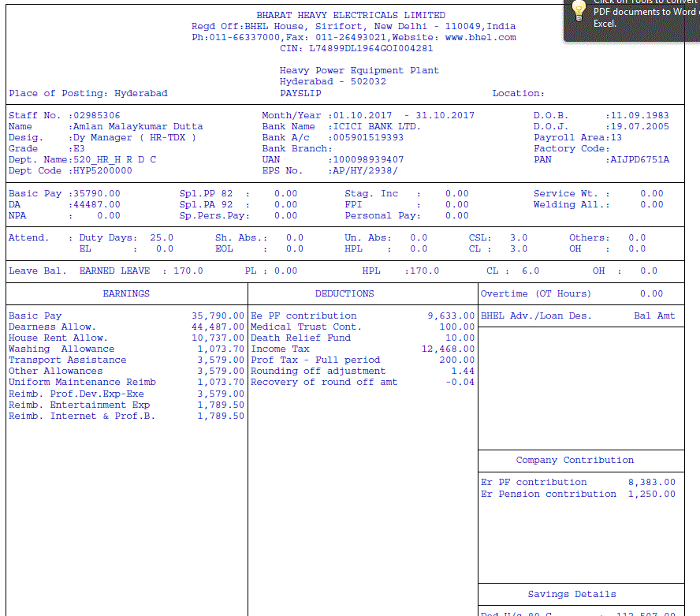
Task: Click the PAYSLIP heading
Action: click(300, 93)
